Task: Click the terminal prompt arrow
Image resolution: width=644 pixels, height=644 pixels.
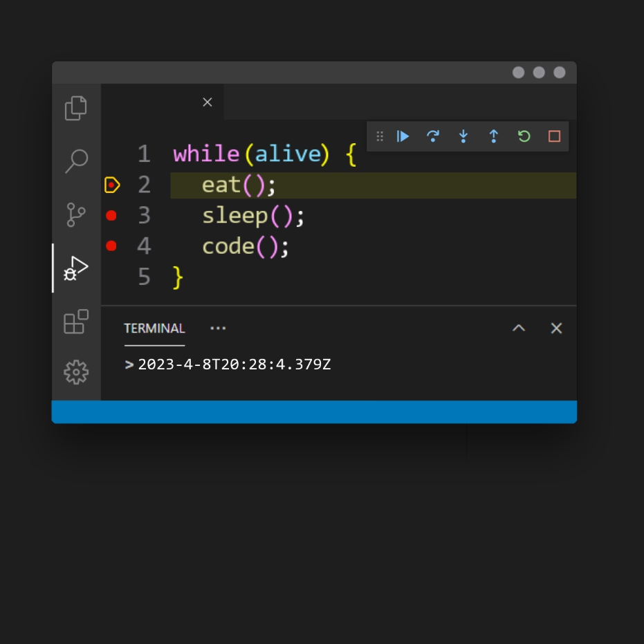Action: [129, 365]
